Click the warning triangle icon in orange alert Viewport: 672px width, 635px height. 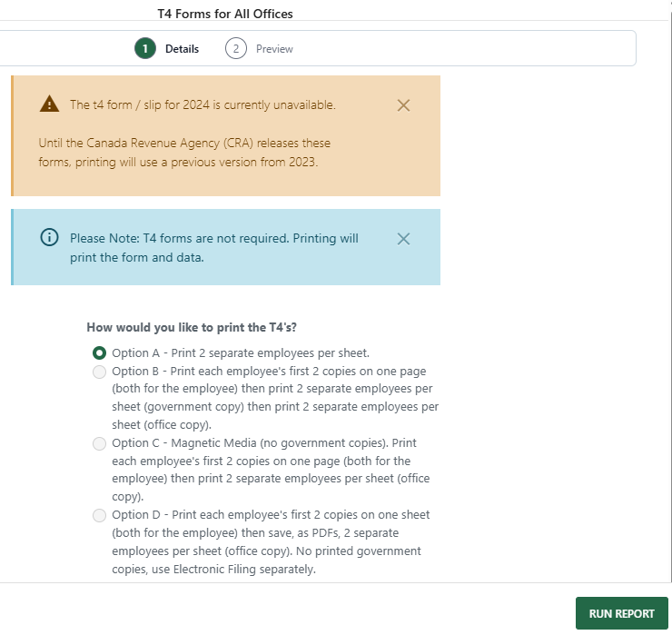[x=49, y=104]
